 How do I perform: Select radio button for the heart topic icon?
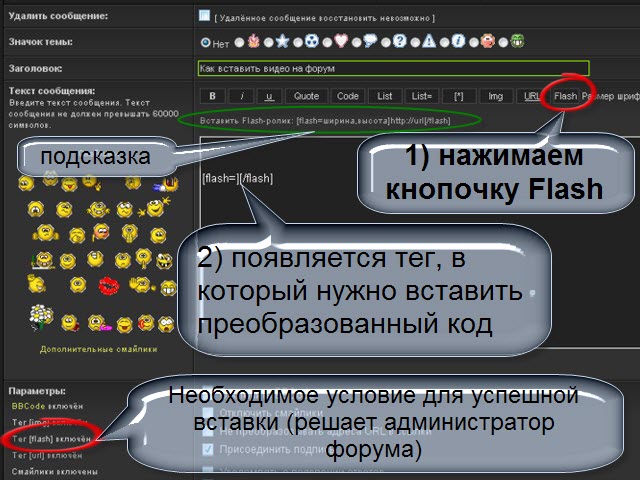pyautogui.click(x=327, y=42)
